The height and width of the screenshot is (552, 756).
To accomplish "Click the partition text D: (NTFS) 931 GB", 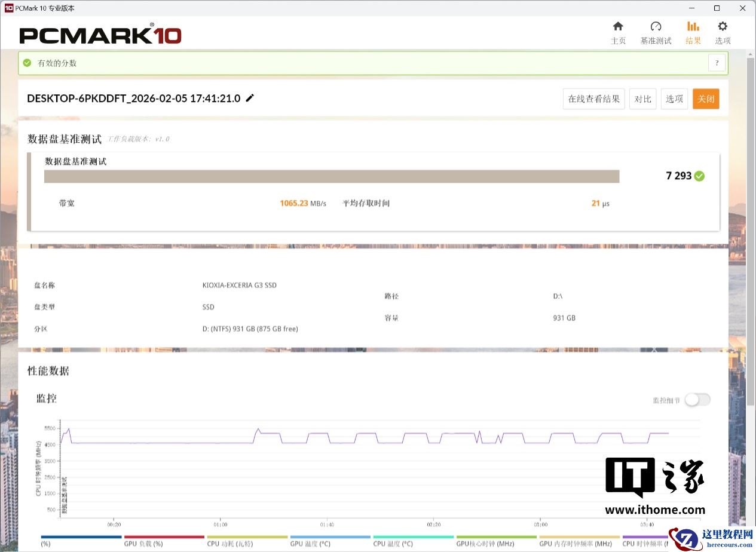I will point(250,329).
